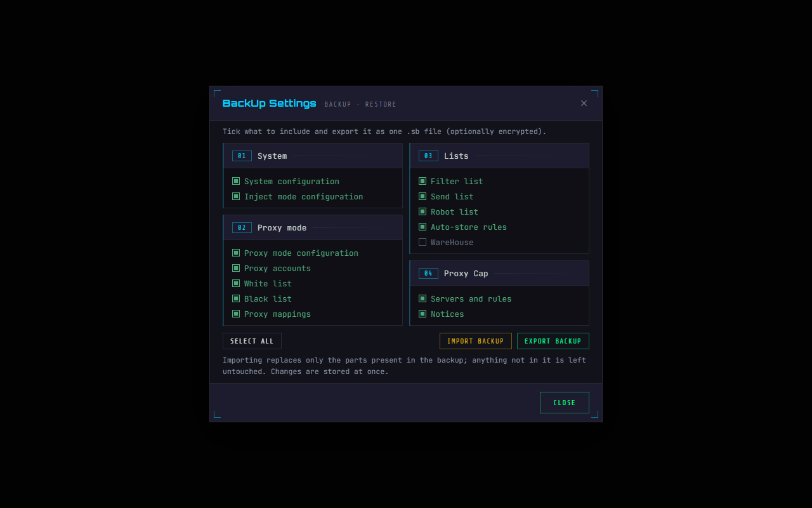The image size is (812, 508).
Task: Click the Select All button
Action: 252,341
